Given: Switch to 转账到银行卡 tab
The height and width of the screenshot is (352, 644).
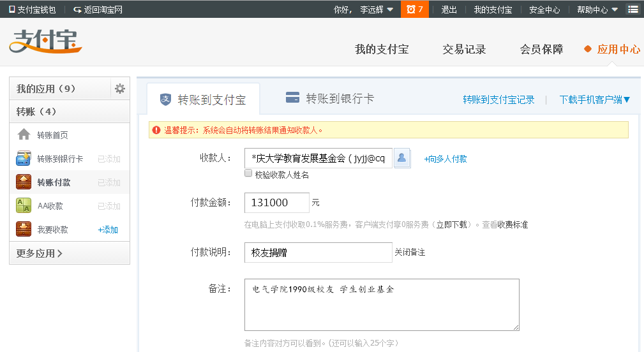Looking at the screenshot, I should coord(330,98).
